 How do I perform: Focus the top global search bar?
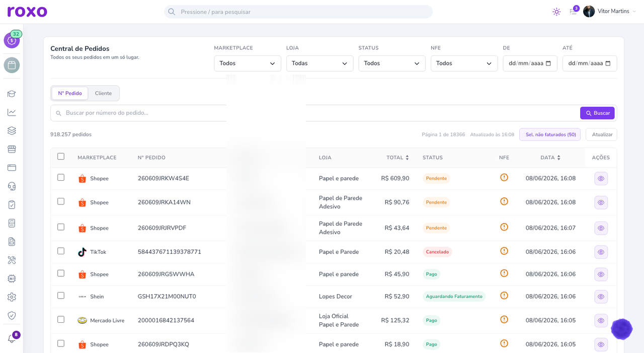tap(298, 12)
